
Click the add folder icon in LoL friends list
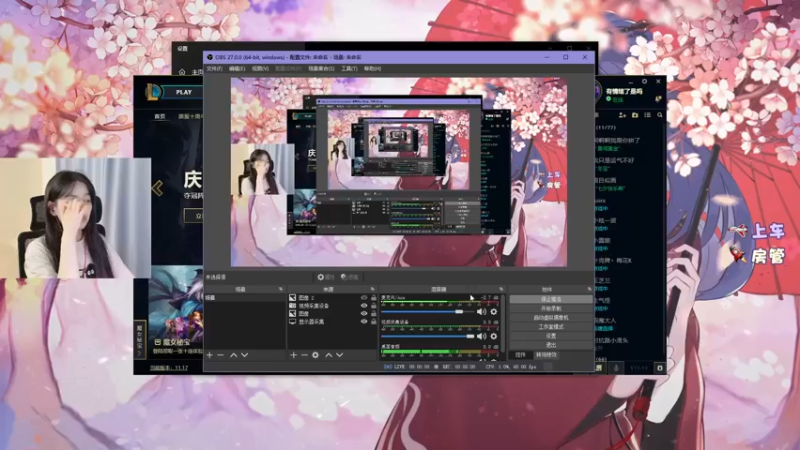(x=635, y=116)
